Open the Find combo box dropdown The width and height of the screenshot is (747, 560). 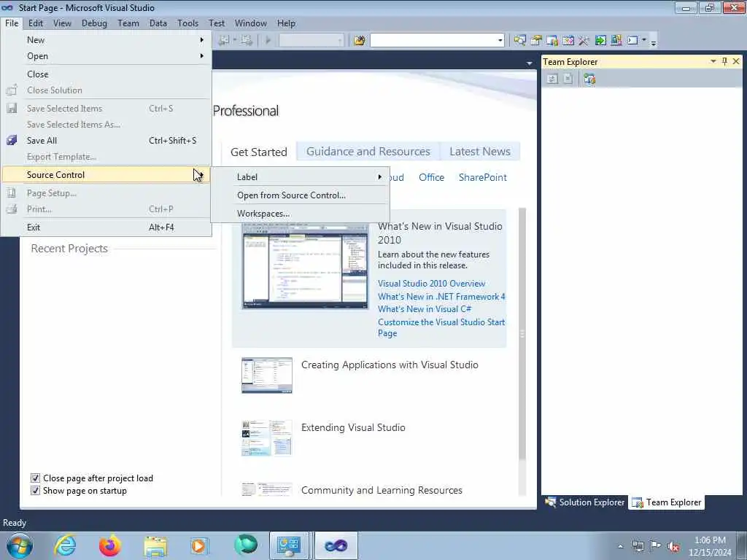pyautogui.click(x=500, y=41)
